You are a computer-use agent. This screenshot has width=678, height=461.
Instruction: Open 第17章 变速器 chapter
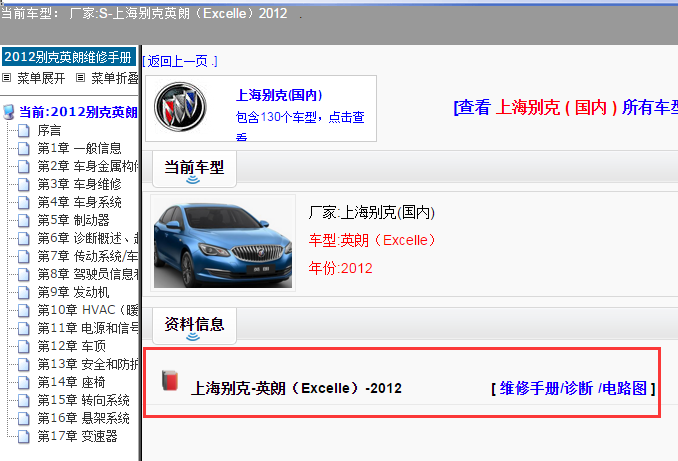click(77, 437)
